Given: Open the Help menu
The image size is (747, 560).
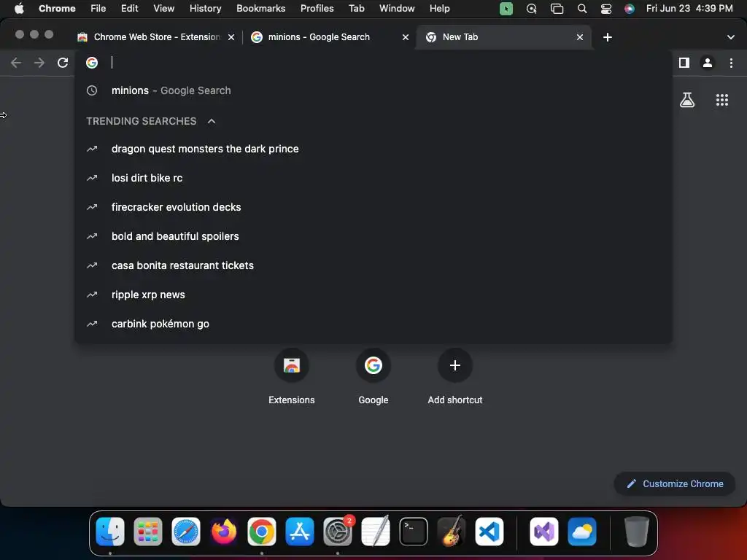Looking at the screenshot, I should 439,9.
